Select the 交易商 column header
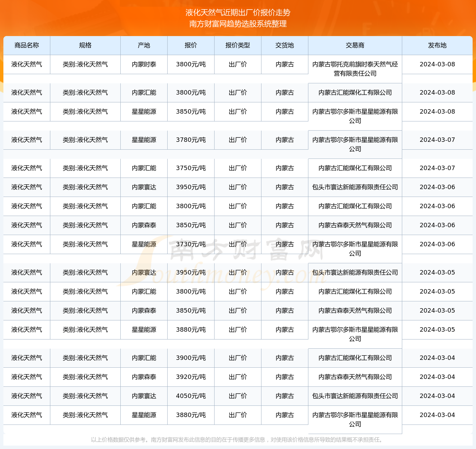476x449 pixels. coord(355,45)
